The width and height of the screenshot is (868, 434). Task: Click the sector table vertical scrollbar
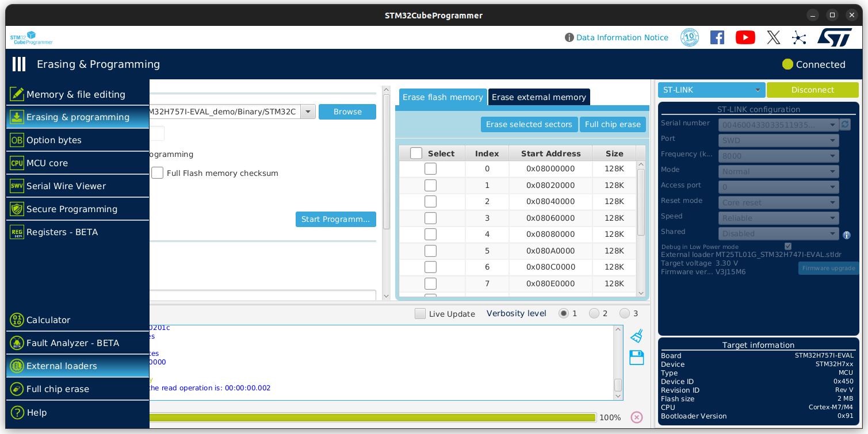click(641, 228)
